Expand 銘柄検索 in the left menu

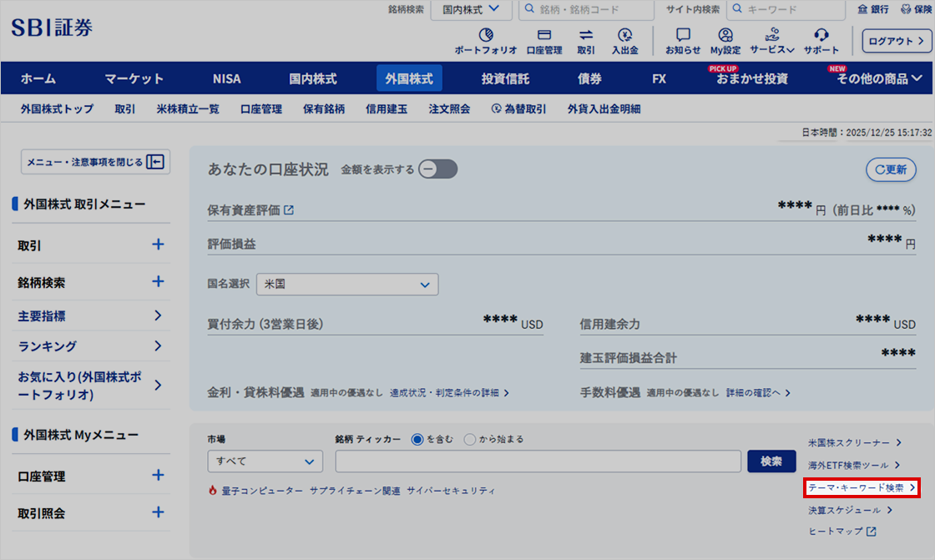pos(158,281)
